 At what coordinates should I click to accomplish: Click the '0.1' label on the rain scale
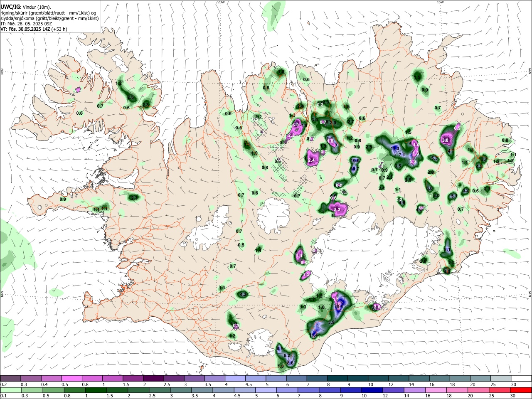[3, 396]
